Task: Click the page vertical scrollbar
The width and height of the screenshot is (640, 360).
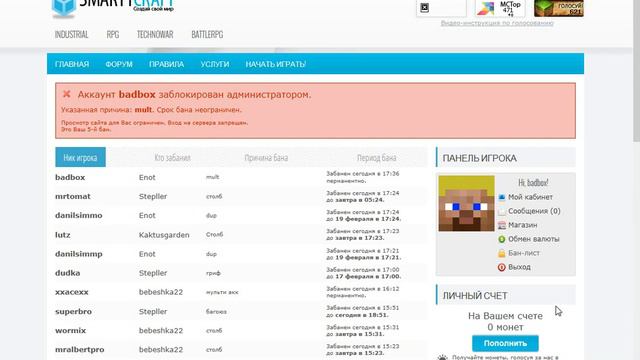Action: pyautogui.click(x=636, y=71)
